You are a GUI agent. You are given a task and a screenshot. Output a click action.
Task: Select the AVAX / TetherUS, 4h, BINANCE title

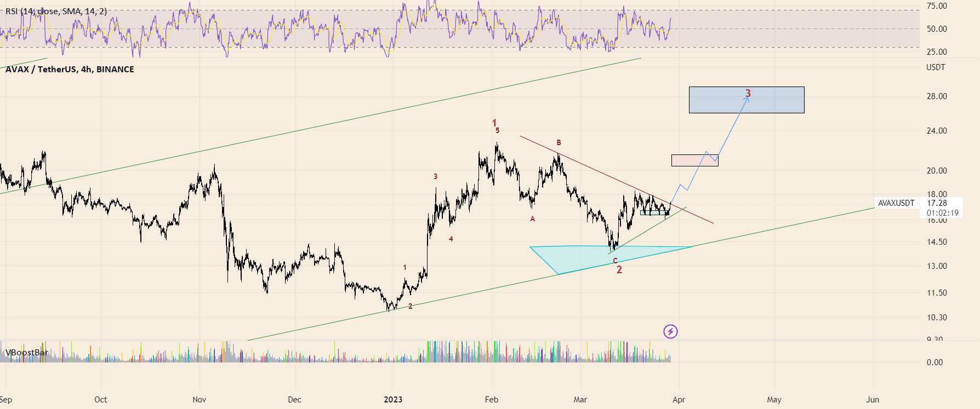pyautogui.click(x=70, y=69)
